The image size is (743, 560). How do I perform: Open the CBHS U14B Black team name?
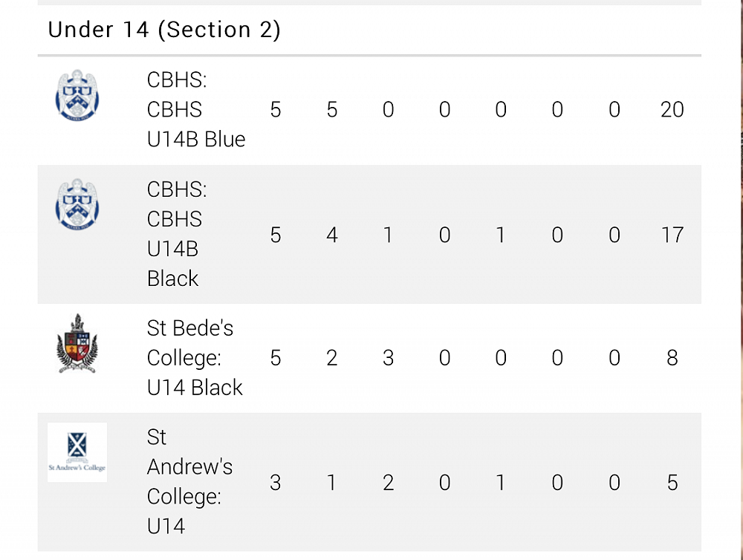point(177,234)
